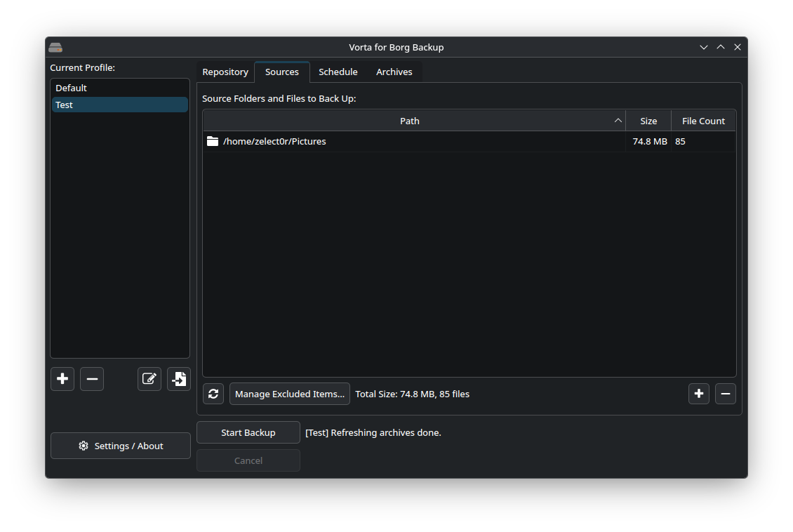Select the Default profile
Image resolution: width=793 pixels, height=532 pixels.
120,88
